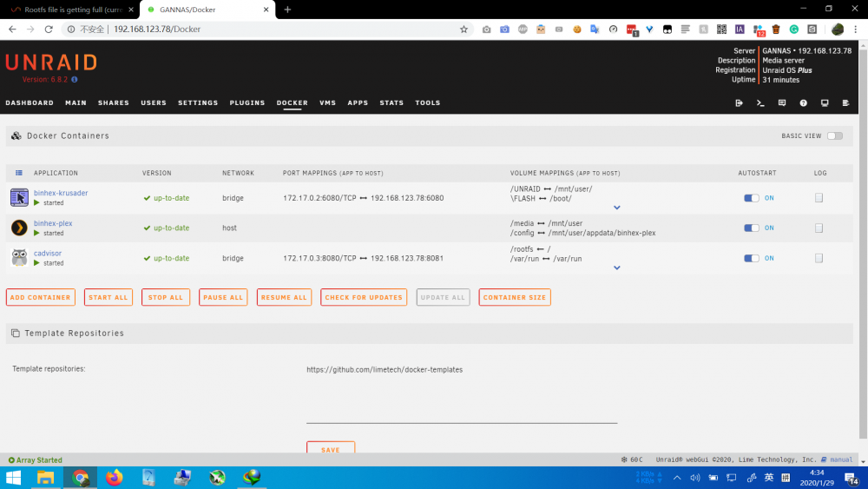Open the Windows Start menu

13,478
